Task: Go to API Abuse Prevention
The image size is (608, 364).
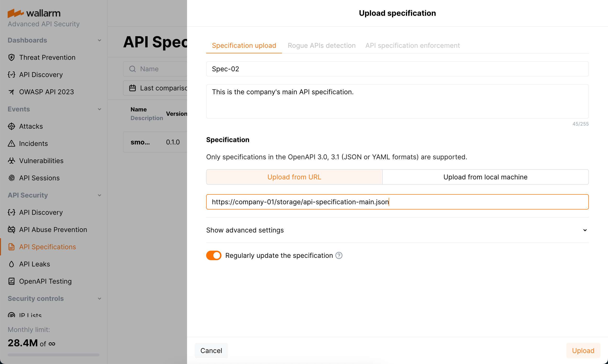Action: pyautogui.click(x=53, y=230)
